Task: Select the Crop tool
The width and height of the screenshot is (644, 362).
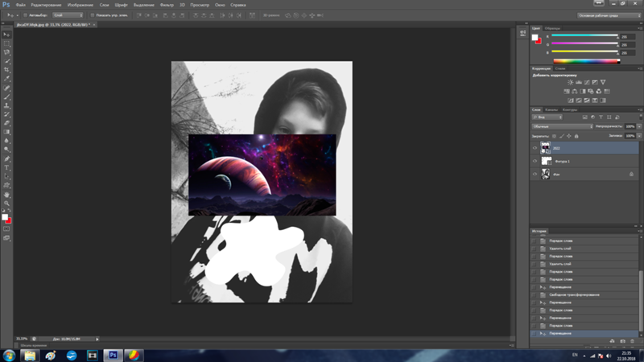Action: pyautogui.click(x=6, y=70)
